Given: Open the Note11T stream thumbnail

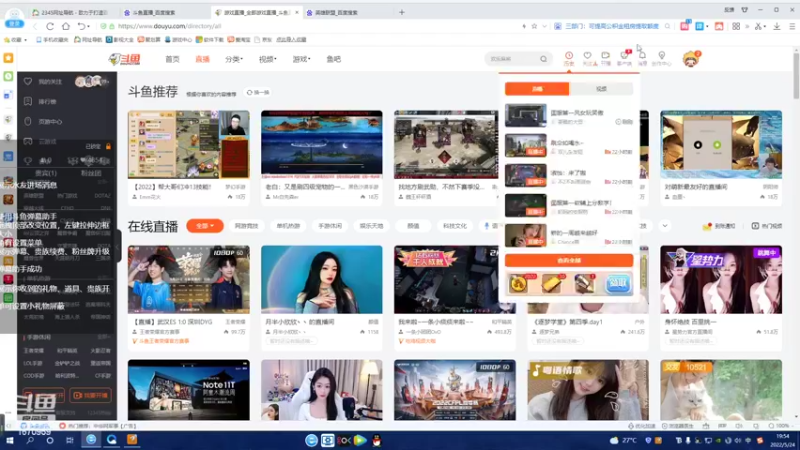Looking at the screenshot, I should [189, 390].
